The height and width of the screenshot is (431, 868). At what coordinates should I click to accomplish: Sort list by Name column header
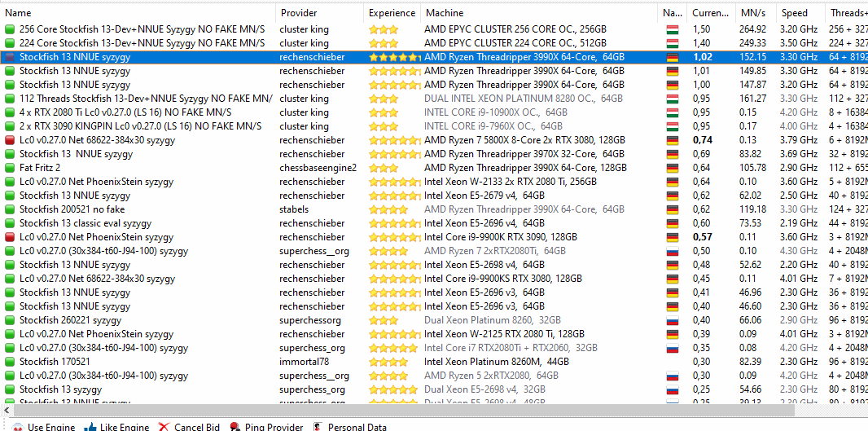(x=138, y=13)
